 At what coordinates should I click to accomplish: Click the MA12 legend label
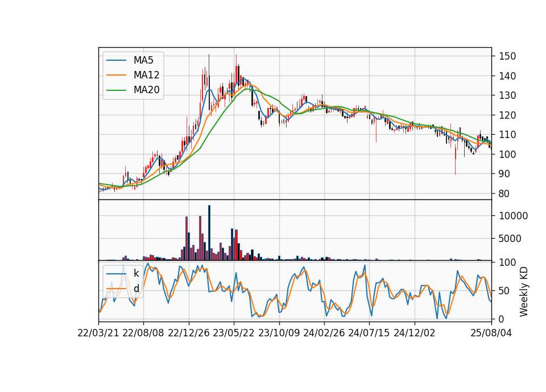(x=146, y=75)
